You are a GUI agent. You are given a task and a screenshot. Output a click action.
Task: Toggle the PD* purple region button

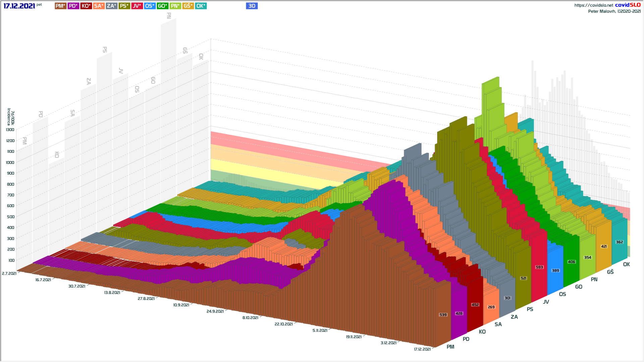[73, 6]
